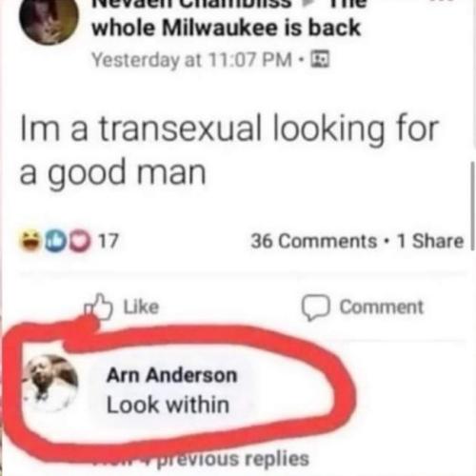The width and height of the screenshot is (476, 476).
Task: Open Arn Anderson's profile picture
Action: 50,383
